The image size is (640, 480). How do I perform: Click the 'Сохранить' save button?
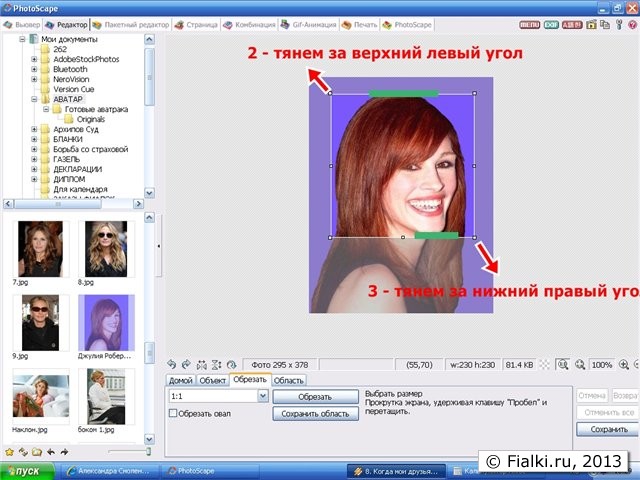click(x=608, y=429)
